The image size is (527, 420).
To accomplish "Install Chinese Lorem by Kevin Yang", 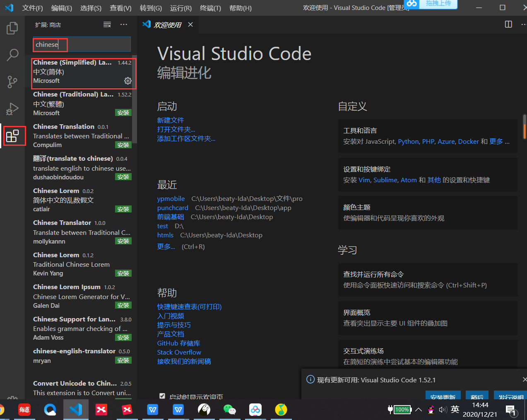I will (123, 273).
